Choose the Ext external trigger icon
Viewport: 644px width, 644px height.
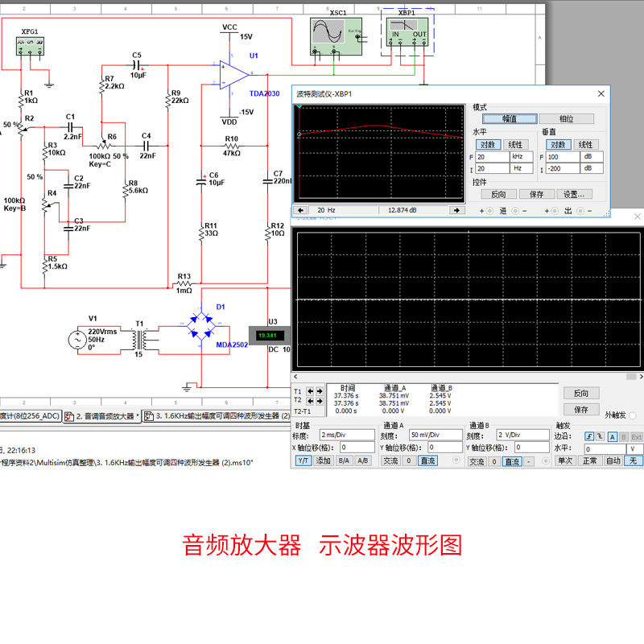tap(637, 436)
